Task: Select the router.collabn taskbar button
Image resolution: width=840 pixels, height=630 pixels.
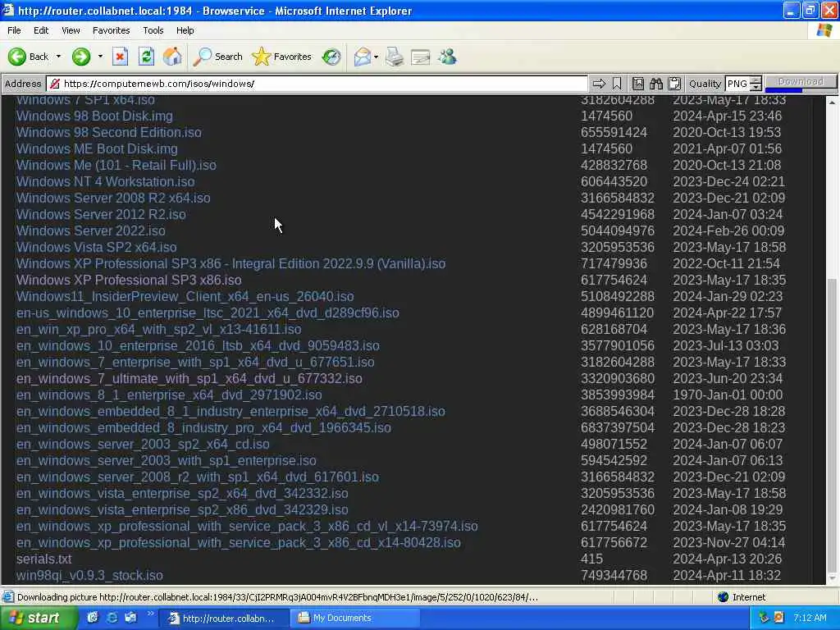Action: coord(225,619)
